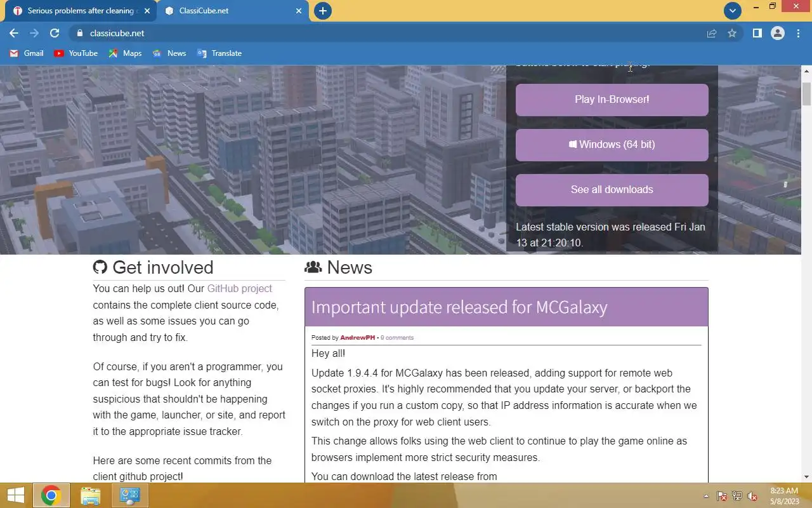Click the network tray icon

(737, 496)
